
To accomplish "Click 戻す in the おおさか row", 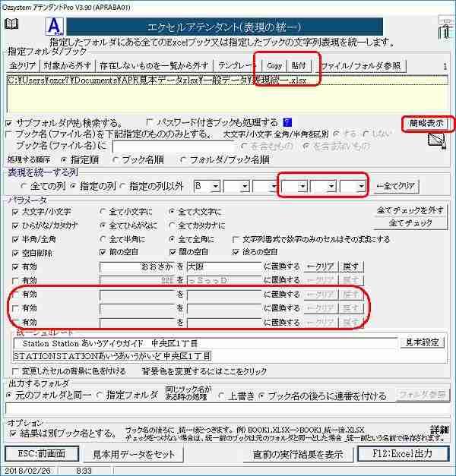I will [351, 267].
